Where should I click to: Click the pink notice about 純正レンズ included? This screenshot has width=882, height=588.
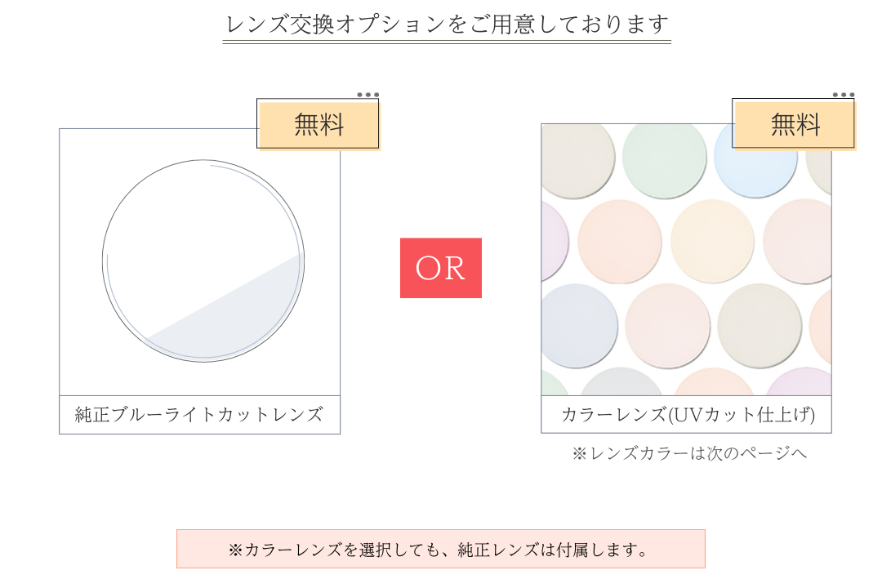(x=441, y=550)
